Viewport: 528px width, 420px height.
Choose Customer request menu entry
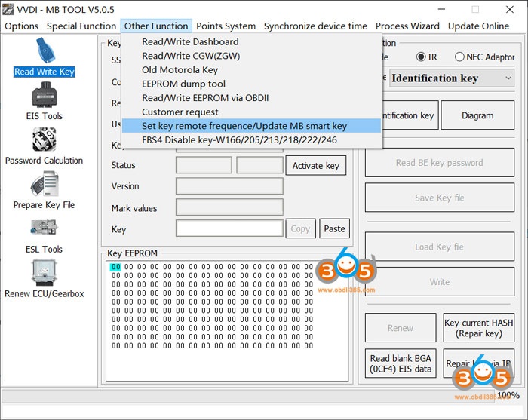[251, 112]
